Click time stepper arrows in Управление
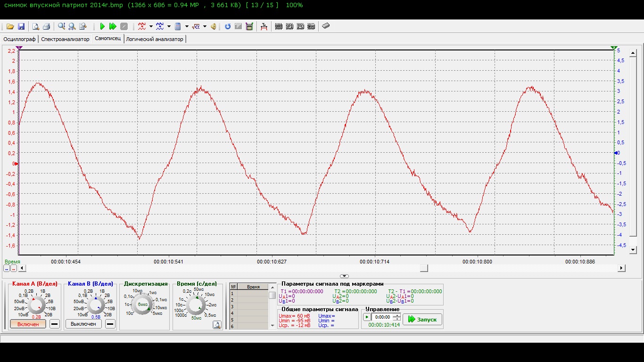 [x=396, y=317]
